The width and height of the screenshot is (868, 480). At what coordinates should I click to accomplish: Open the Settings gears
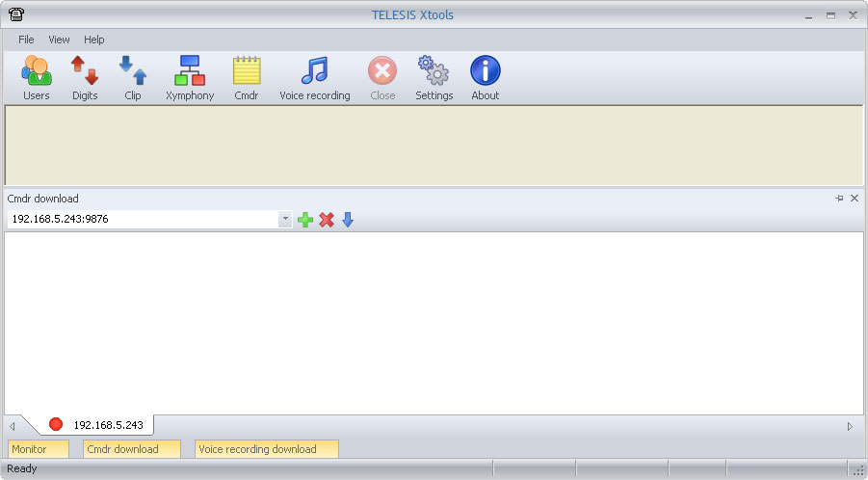(434, 78)
